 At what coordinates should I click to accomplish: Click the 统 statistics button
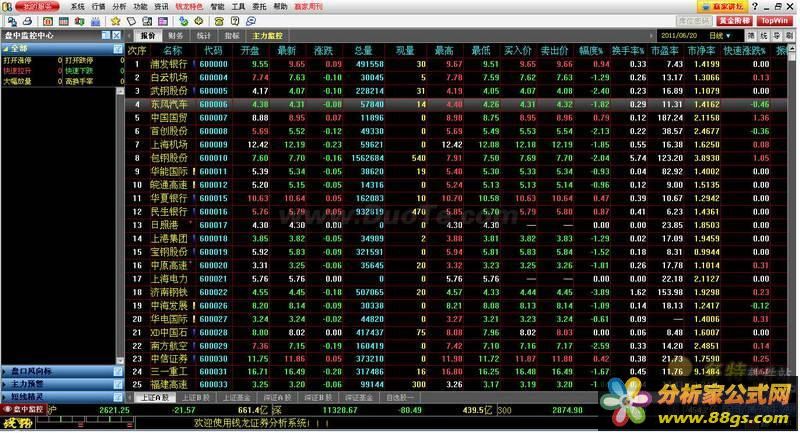[764, 36]
